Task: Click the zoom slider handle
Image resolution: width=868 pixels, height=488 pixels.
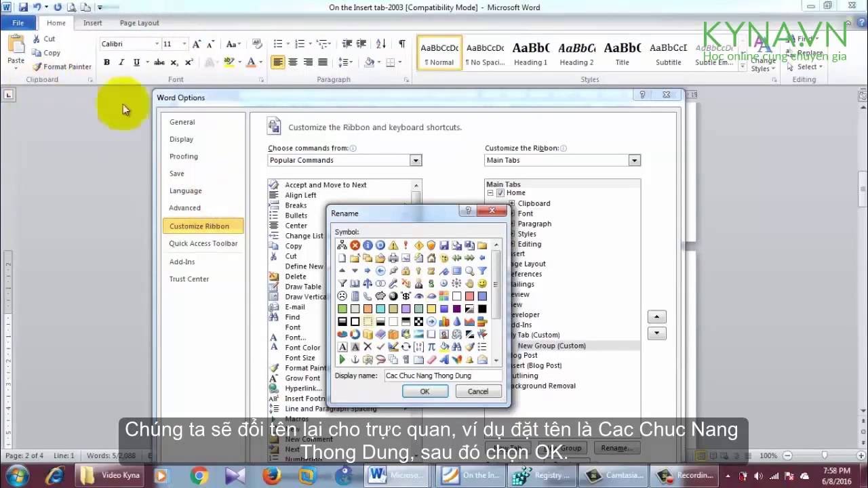Action: click(x=825, y=455)
